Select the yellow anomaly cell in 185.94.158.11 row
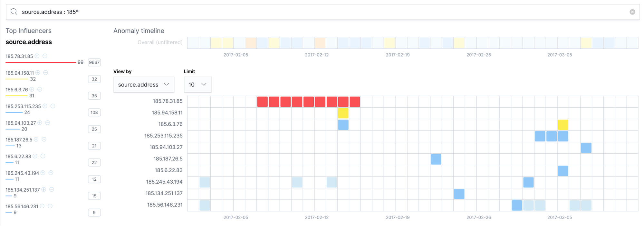The image size is (644, 226). pos(343,113)
